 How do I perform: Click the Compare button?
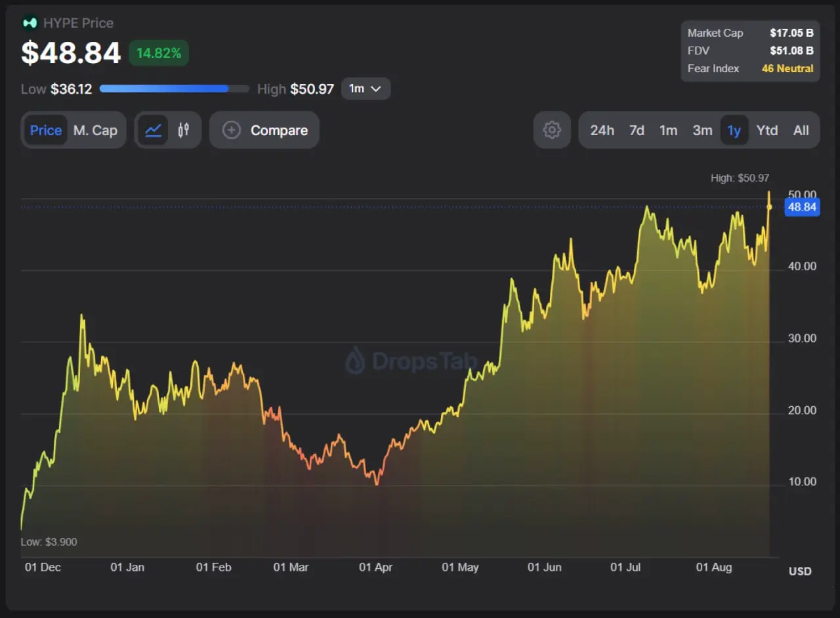pos(264,130)
